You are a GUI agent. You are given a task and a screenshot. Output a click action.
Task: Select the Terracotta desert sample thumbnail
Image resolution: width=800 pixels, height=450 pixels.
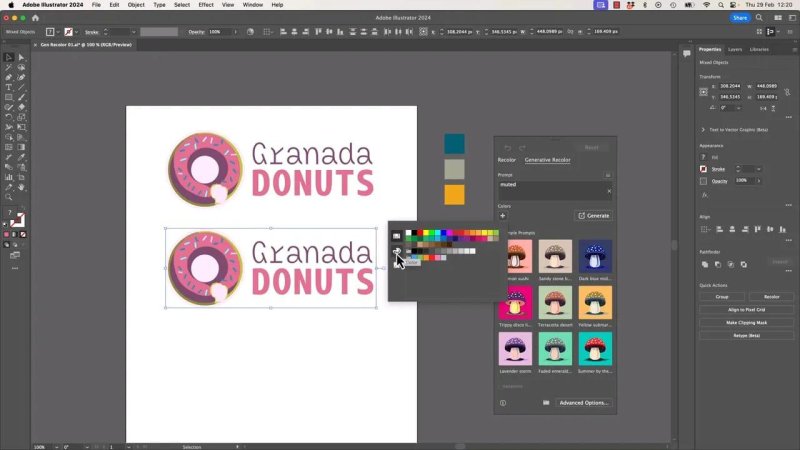pyautogui.click(x=555, y=303)
